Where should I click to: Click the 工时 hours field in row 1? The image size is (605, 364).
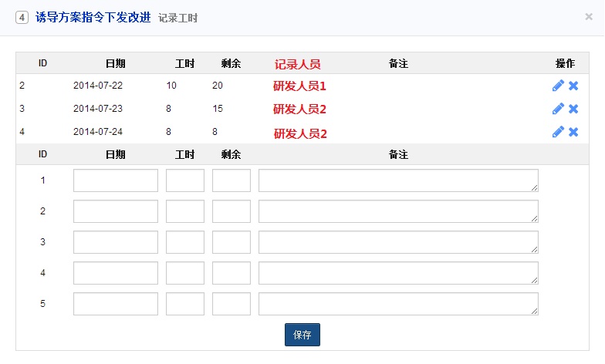tap(185, 180)
